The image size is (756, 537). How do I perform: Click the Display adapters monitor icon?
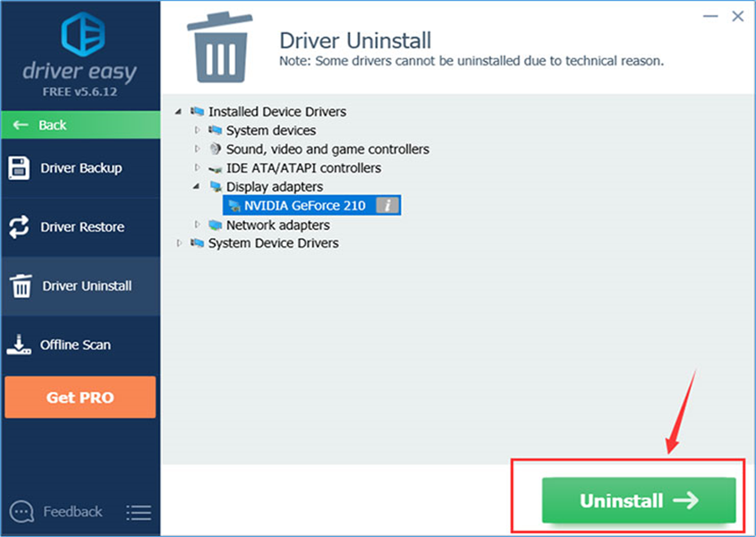pos(216,187)
